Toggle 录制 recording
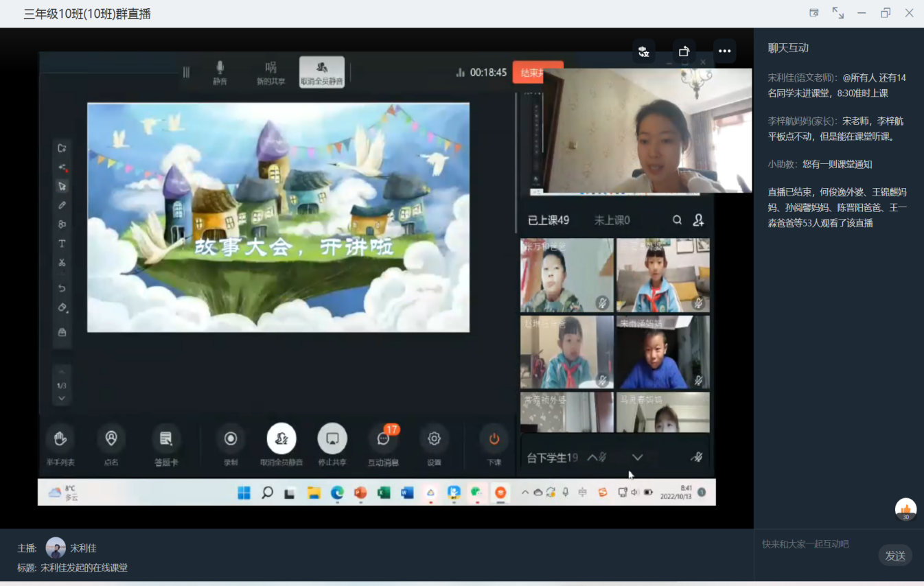924x586 pixels. [x=231, y=439]
